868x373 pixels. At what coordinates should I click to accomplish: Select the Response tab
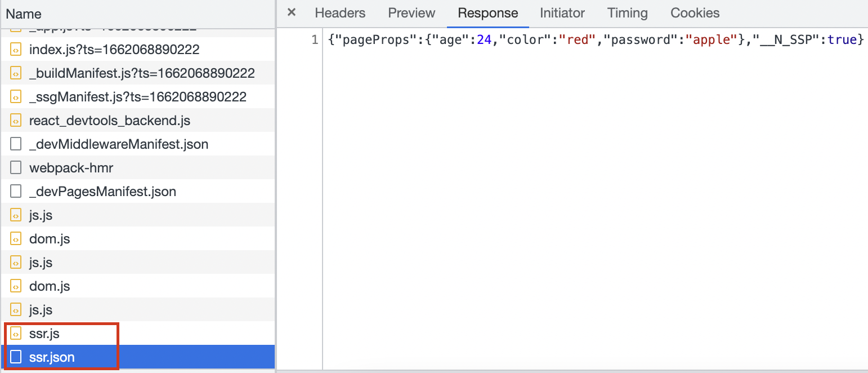487,13
